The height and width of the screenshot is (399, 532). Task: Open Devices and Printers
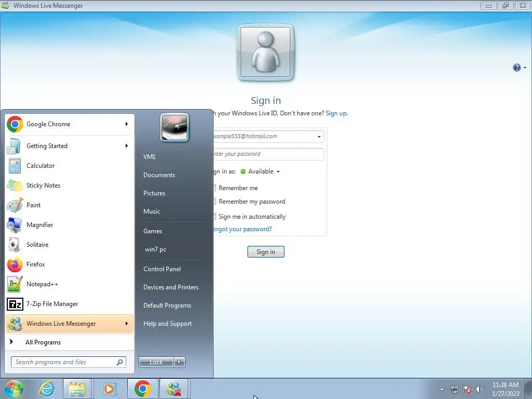tap(170, 287)
